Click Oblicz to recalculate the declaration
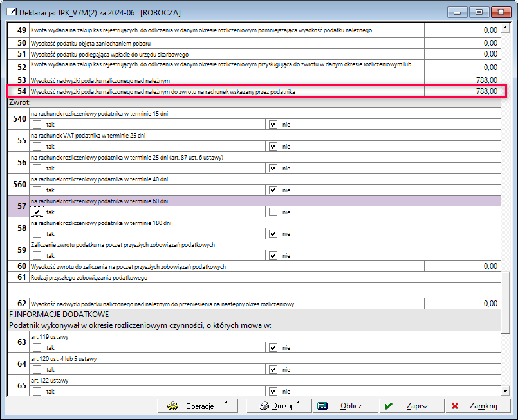Image resolution: width=518 pixels, height=420 pixels. tap(346, 406)
